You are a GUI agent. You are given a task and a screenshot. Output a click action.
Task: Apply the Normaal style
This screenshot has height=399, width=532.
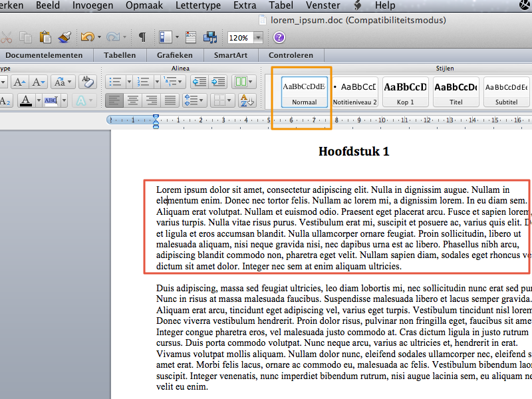tap(305, 92)
